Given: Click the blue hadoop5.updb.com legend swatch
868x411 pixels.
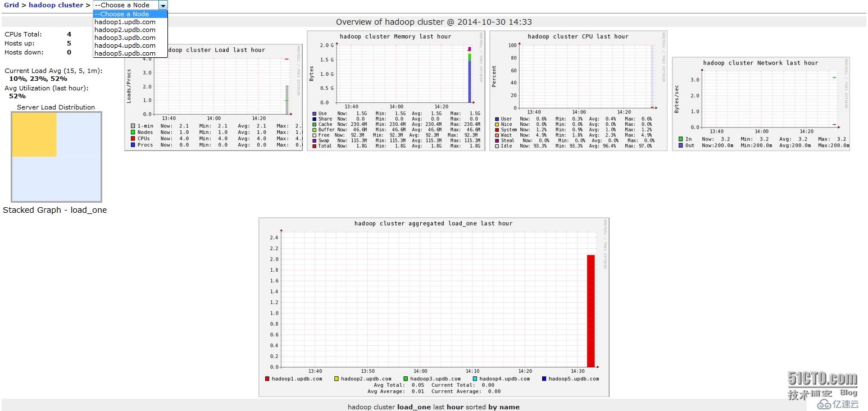Looking at the screenshot, I should [x=544, y=379].
